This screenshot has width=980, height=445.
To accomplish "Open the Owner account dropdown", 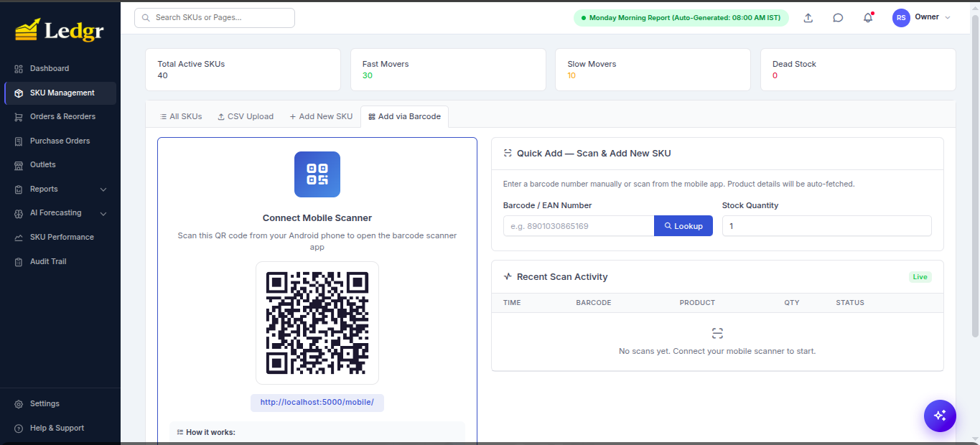I will [x=932, y=17].
